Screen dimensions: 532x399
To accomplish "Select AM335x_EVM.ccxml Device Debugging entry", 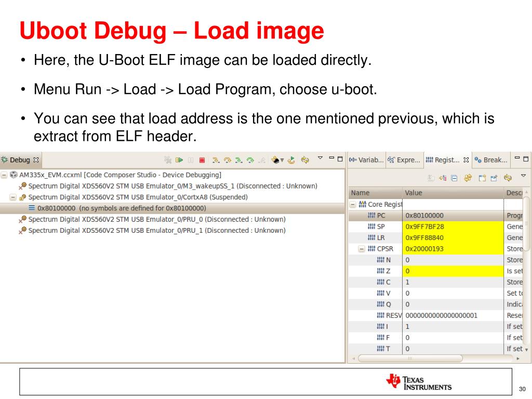I will (x=120, y=175).
